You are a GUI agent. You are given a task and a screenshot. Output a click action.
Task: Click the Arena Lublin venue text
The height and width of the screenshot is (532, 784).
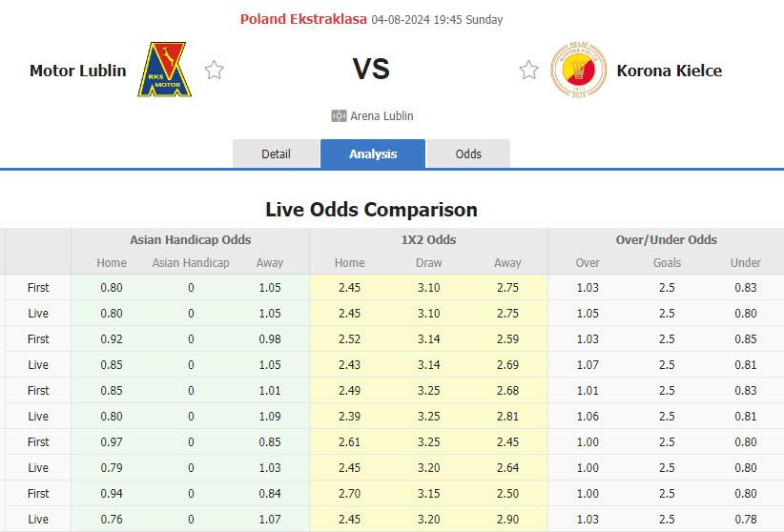[382, 116]
